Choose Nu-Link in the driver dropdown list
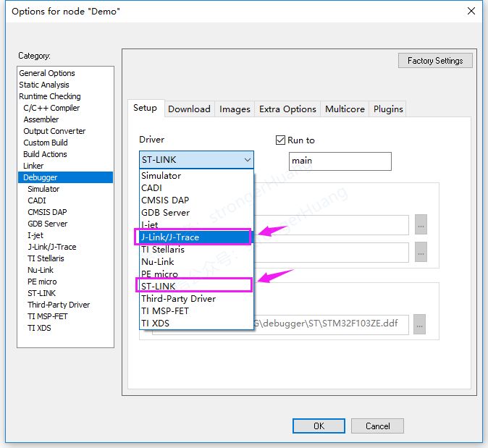 pyautogui.click(x=196, y=262)
